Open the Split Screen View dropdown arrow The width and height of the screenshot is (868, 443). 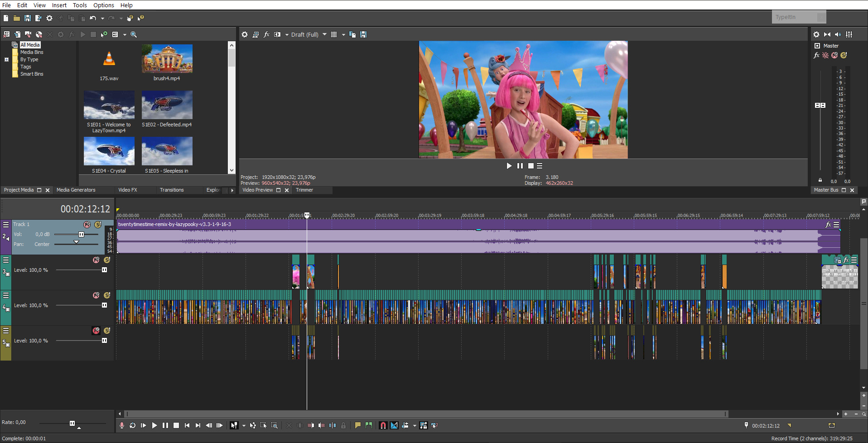[x=287, y=35]
